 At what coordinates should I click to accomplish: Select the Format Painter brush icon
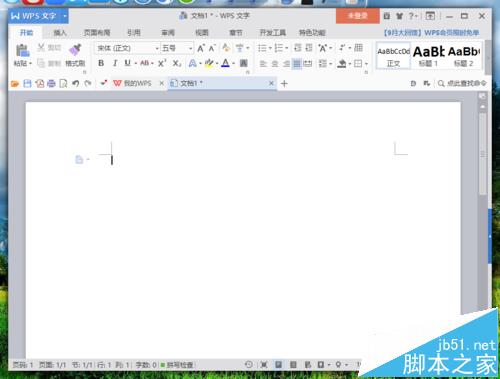[x=75, y=50]
